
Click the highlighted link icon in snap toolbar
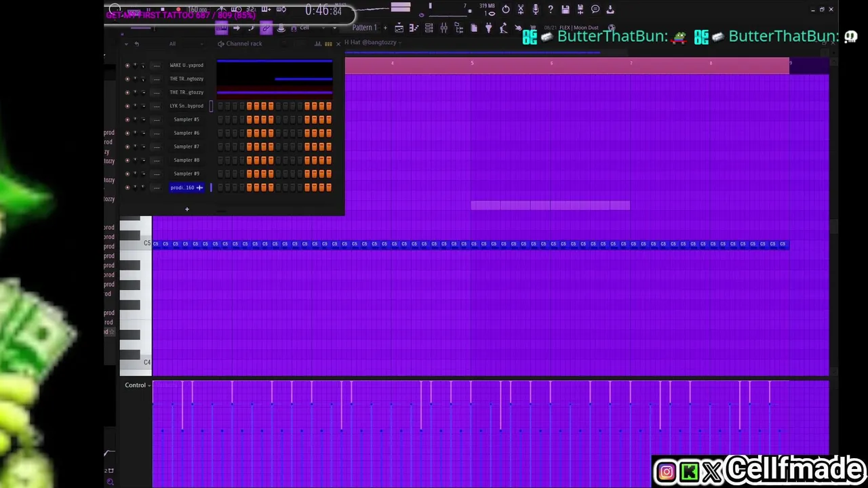tap(266, 28)
